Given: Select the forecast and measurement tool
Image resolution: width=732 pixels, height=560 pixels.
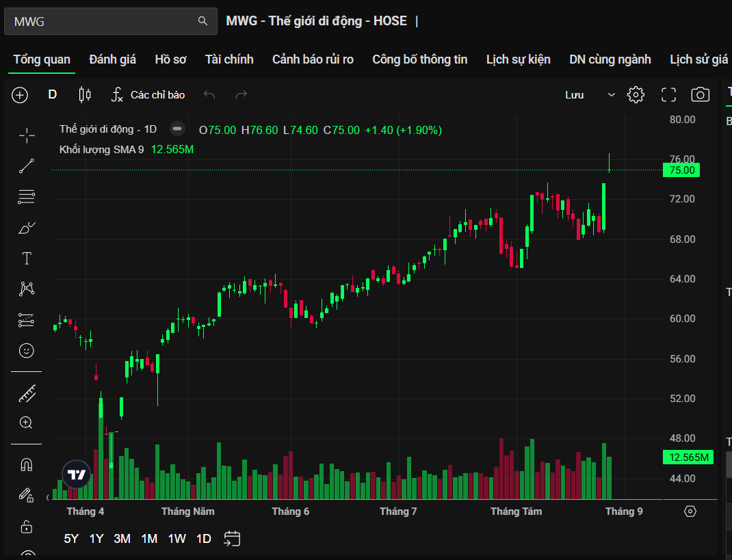Looking at the screenshot, I should pos(27,320).
